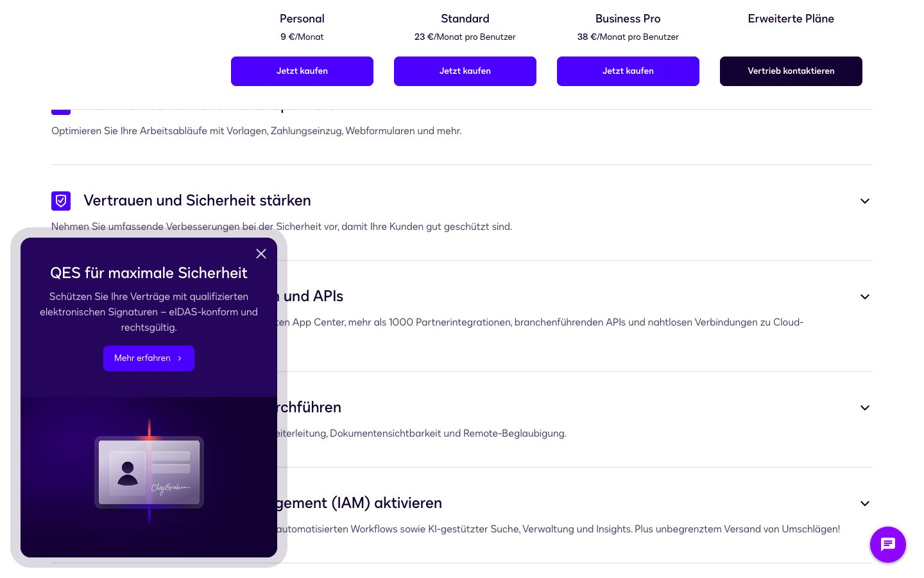Click the ID card illustration in popup
Viewport: 924px width, 578px height.
pyautogui.click(x=149, y=472)
